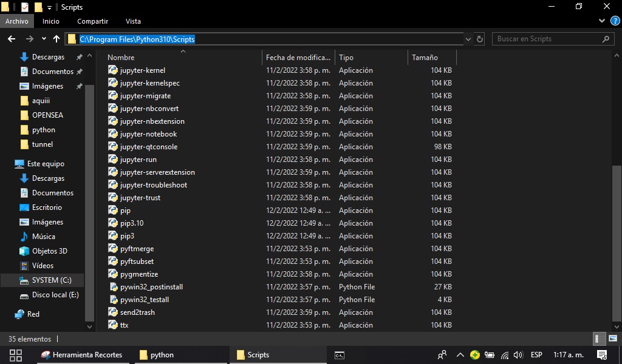The image size is (622, 364).
Task: Click the search magnifier icon
Action: (x=606, y=39)
